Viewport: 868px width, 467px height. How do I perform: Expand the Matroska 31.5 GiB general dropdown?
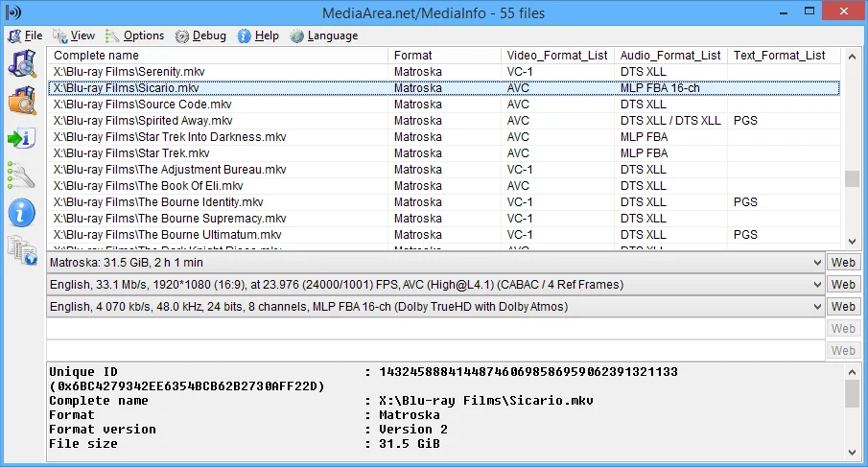click(817, 263)
